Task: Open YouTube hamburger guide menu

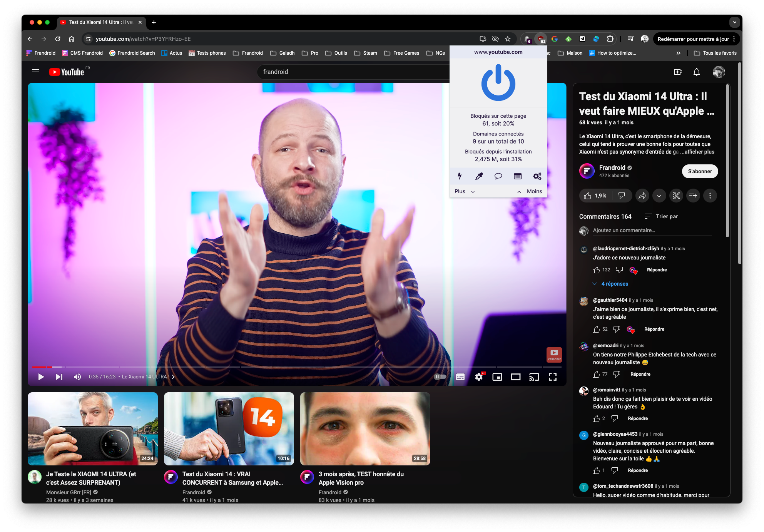Action: tap(35, 72)
